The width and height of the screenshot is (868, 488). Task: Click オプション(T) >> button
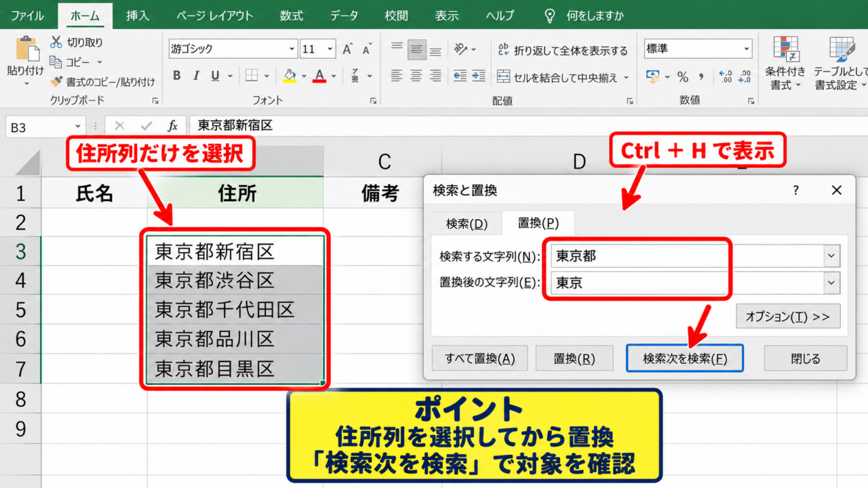pos(788,317)
